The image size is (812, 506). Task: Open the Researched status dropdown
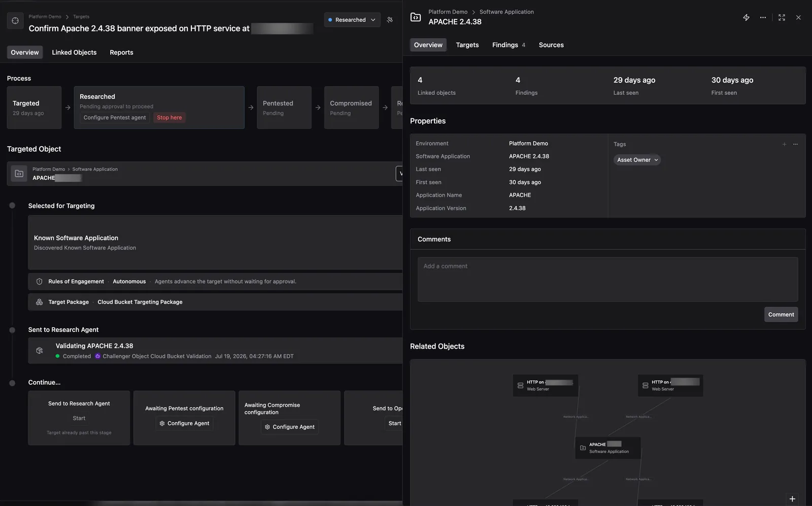(x=352, y=20)
